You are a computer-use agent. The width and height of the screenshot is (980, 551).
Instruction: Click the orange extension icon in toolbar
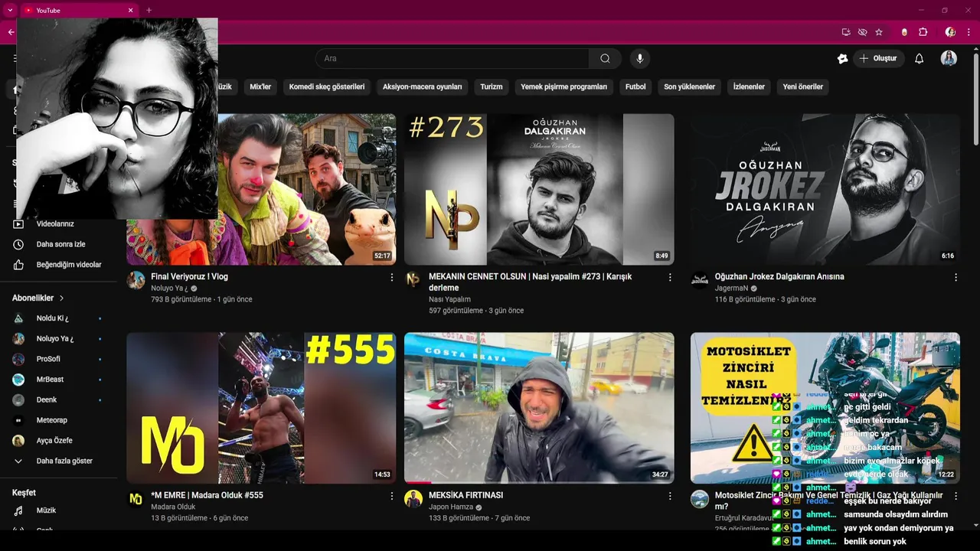tap(904, 32)
